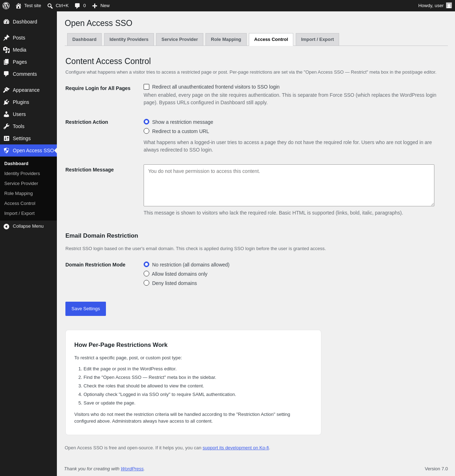Switch to the Role Mapping tab
Image resolution: width=455 pixels, height=476 pixels.
tap(226, 39)
